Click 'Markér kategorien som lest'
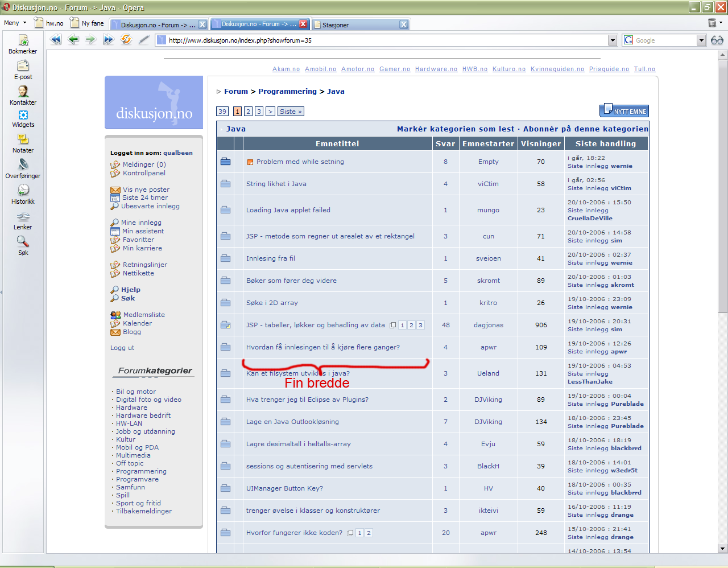Image resolution: width=728 pixels, height=568 pixels. click(456, 129)
